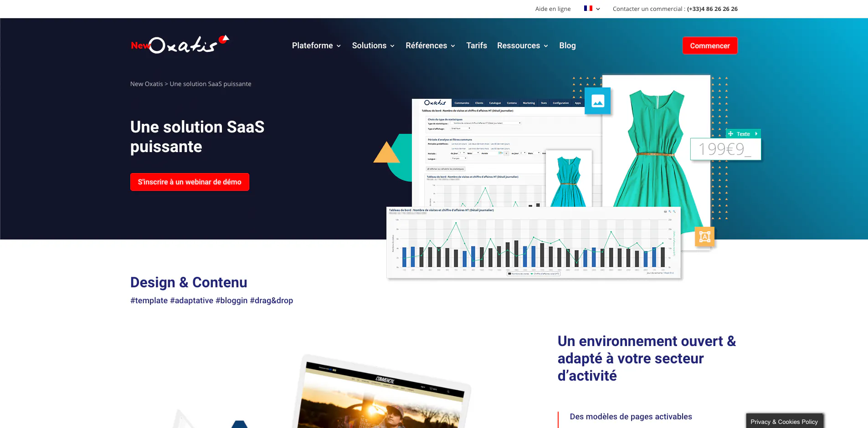Screen dimensions: 868x428
Task: Click the Un environnement ouvert heading
Action: pyautogui.click(x=647, y=358)
